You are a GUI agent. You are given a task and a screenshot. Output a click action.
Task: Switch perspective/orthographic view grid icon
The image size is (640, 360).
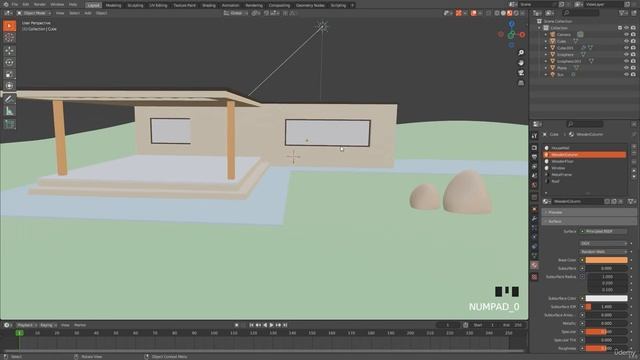pyautogui.click(x=521, y=83)
